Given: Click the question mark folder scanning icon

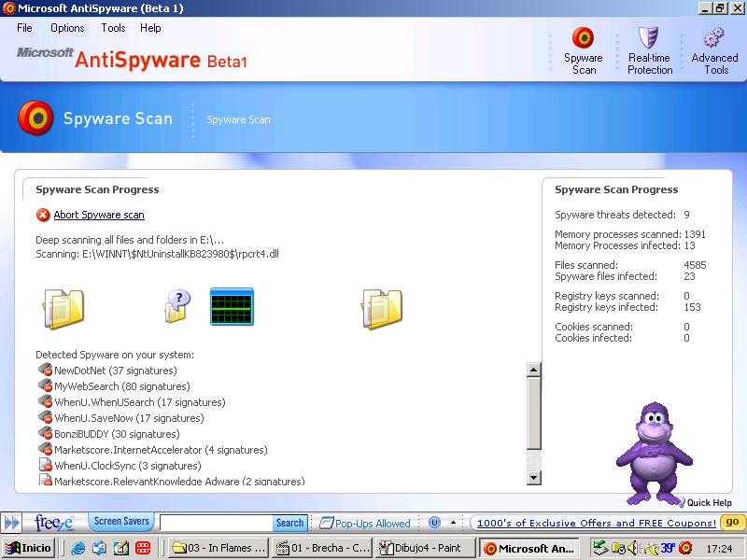Looking at the screenshot, I should click(177, 307).
